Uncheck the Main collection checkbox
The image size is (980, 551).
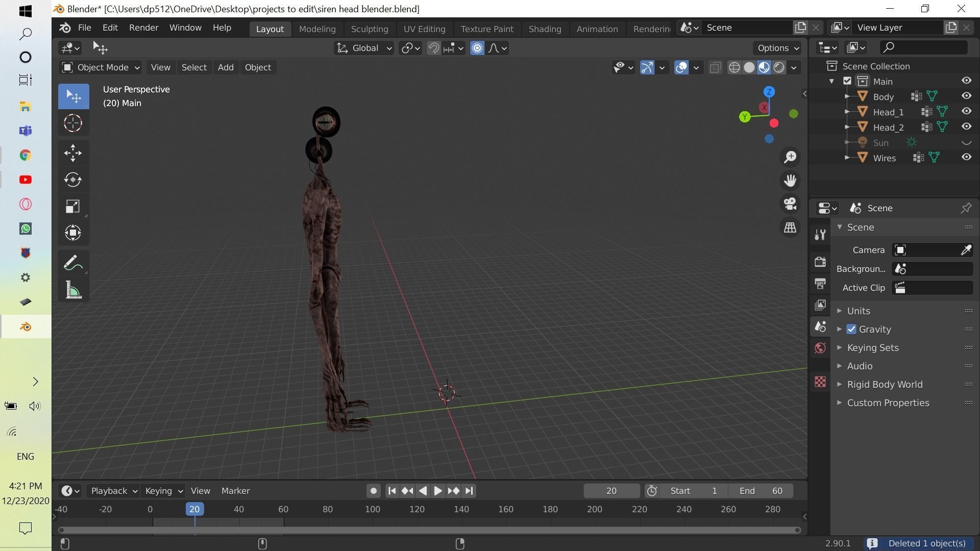click(847, 81)
